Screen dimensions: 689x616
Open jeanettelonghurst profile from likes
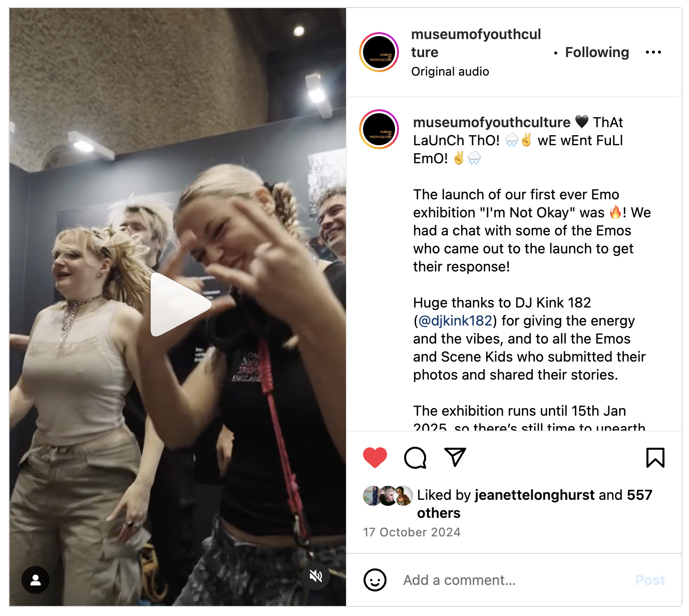(535, 495)
